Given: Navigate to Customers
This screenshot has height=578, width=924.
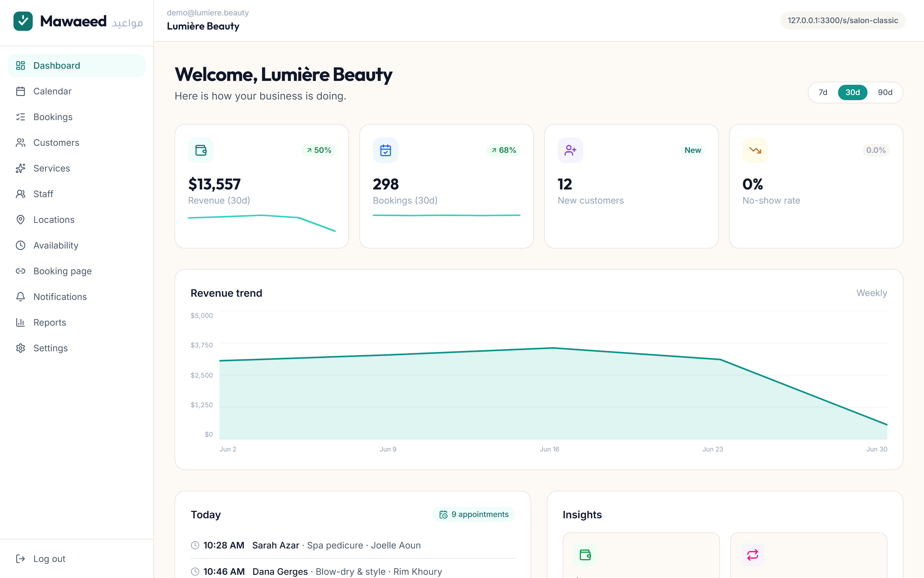Looking at the screenshot, I should click(77, 143).
